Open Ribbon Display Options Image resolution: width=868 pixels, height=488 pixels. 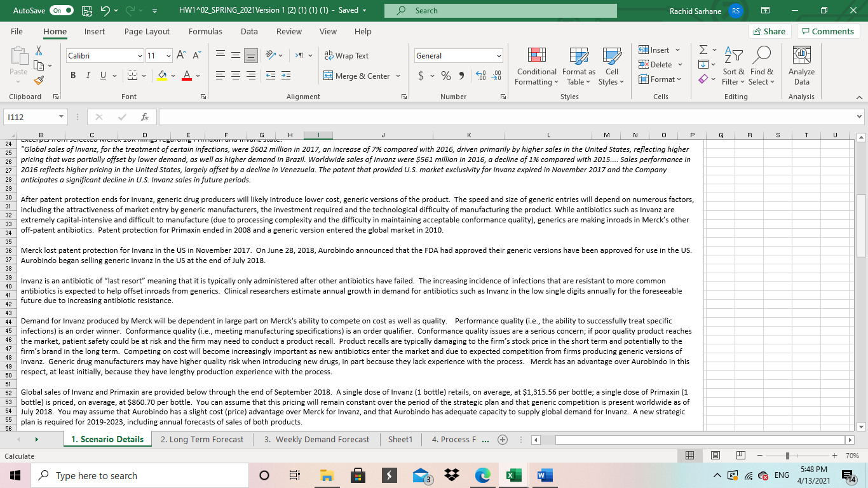(x=766, y=11)
